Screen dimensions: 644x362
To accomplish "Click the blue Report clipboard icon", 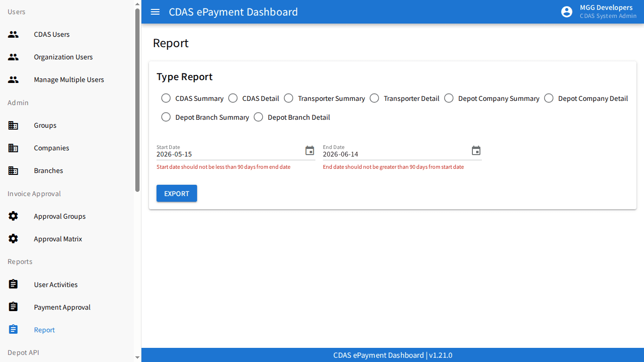I will tap(13, 329).
